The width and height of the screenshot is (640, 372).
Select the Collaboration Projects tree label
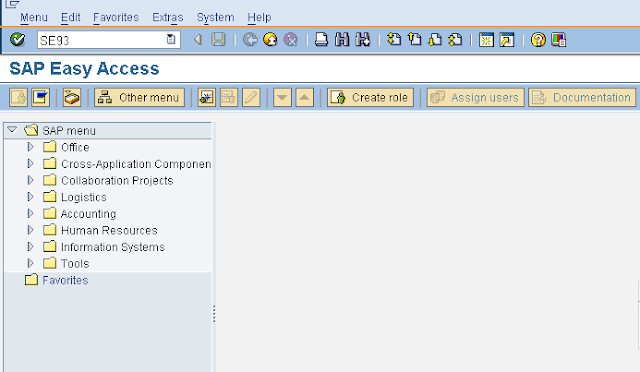pyautogui.click(x=117, y=180)
